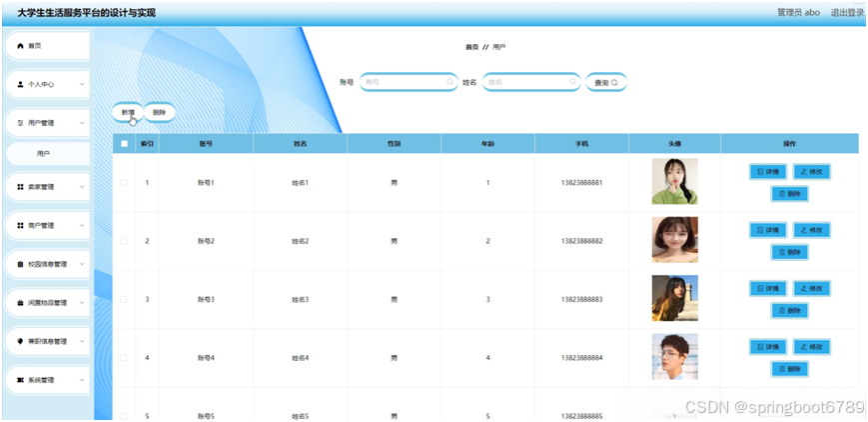Click the avatar thumbnail of 账号1
The height and width of the screenshot is (422, 868).
tap(675, 181)
